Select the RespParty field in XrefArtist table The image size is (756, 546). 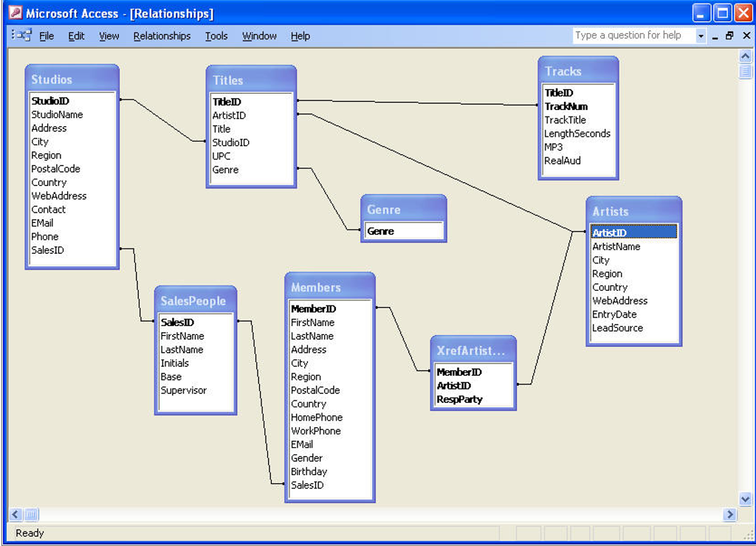pyautogui.click(x=473, y=399)
